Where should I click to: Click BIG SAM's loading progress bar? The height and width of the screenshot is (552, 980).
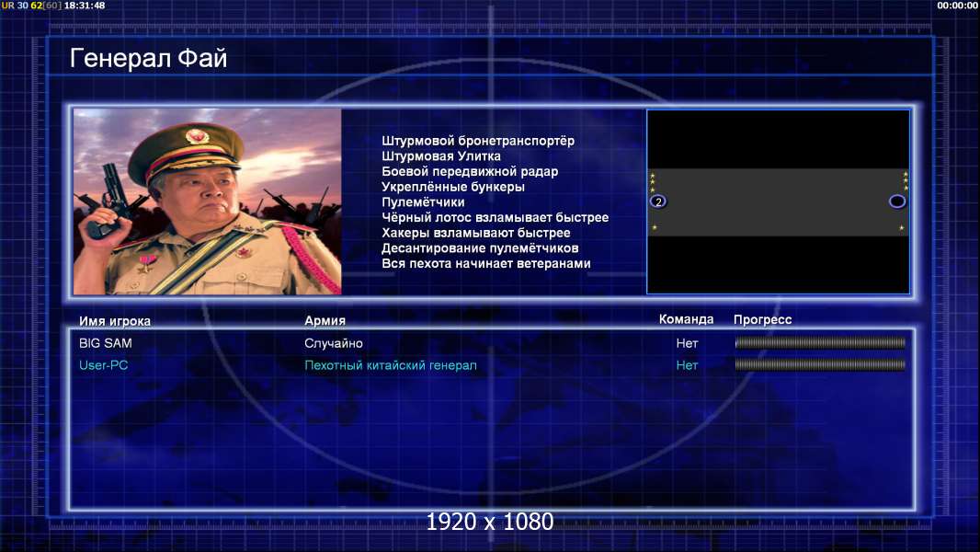(820, 342)
